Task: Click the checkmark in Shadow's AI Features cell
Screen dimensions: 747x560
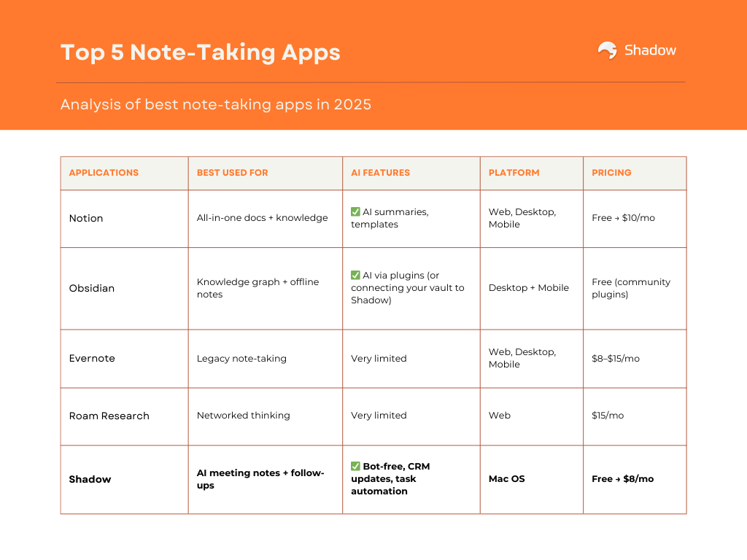Action: [x=355, y=467]
